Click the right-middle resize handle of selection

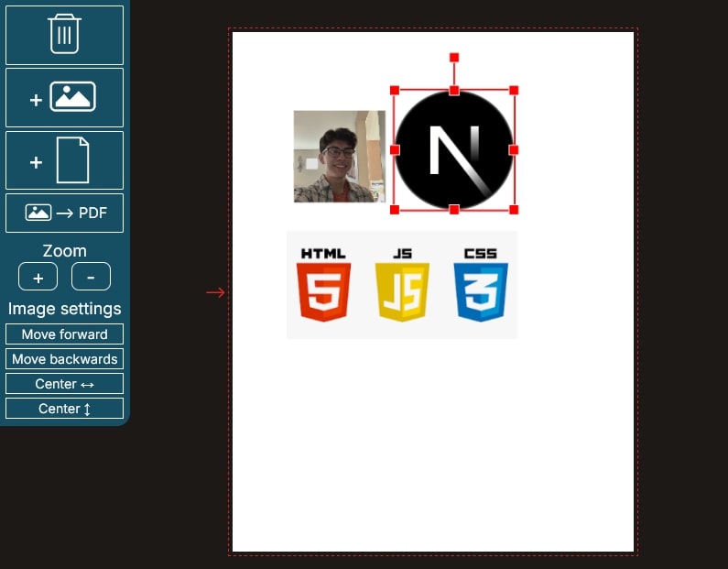(514, 149)
